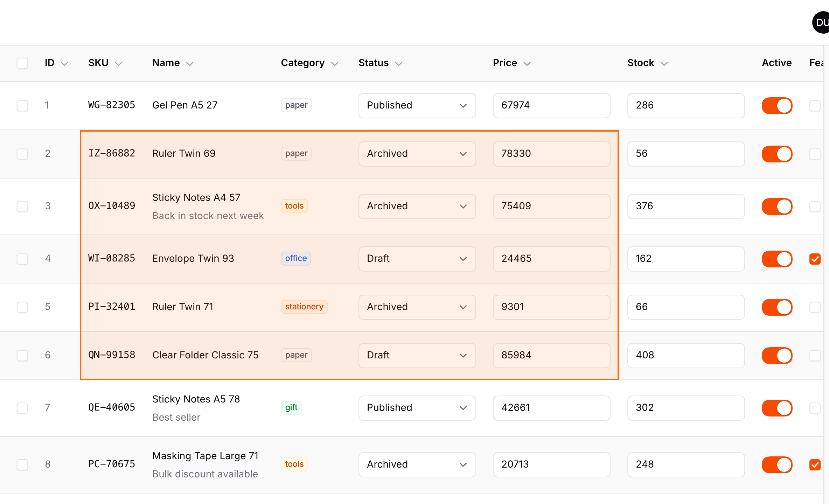The image size is (829, 504).
Task: Expand Status dropdown for Sticky Notes A4 57
Action: click(417, 206)
